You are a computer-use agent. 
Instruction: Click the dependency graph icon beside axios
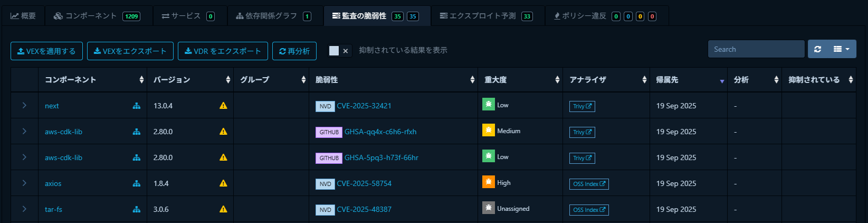pos(137,183)
